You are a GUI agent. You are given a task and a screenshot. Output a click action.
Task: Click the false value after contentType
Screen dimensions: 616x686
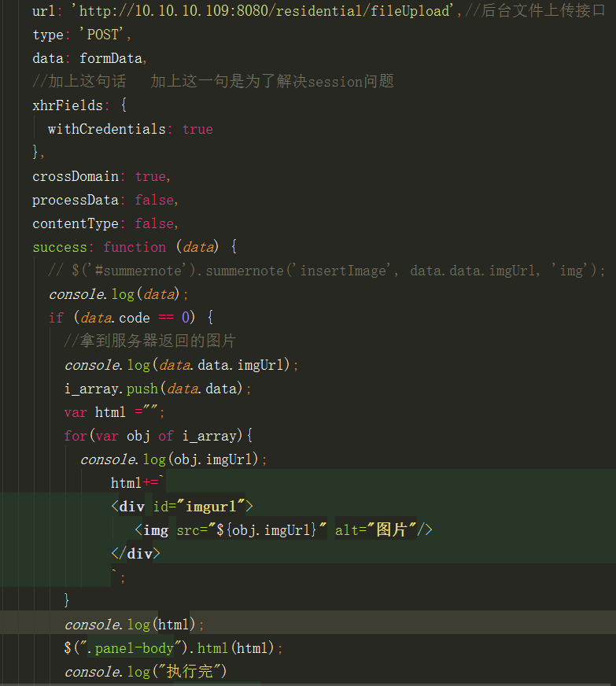click(154, 223)
